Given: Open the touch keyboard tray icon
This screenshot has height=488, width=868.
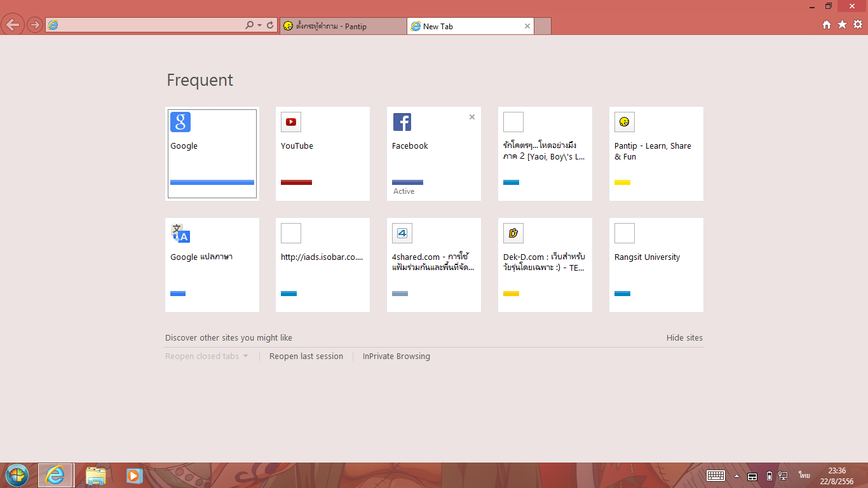Looking at the screenshot, I should 716,475.
